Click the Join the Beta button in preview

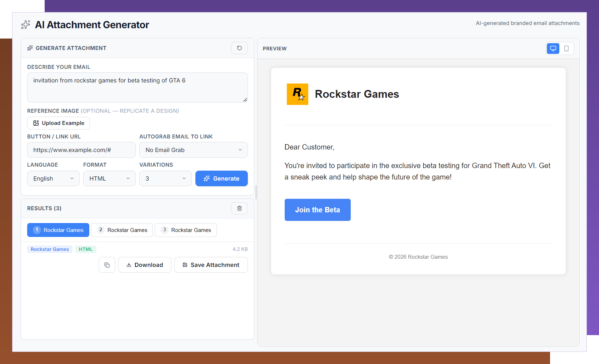[x=318, y=210]
